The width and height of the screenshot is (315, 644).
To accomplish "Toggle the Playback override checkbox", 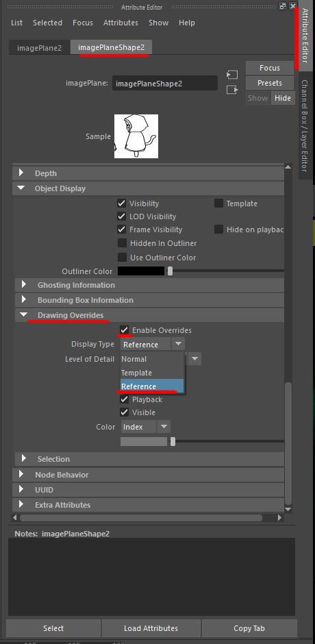I will (x=125, y=399).
